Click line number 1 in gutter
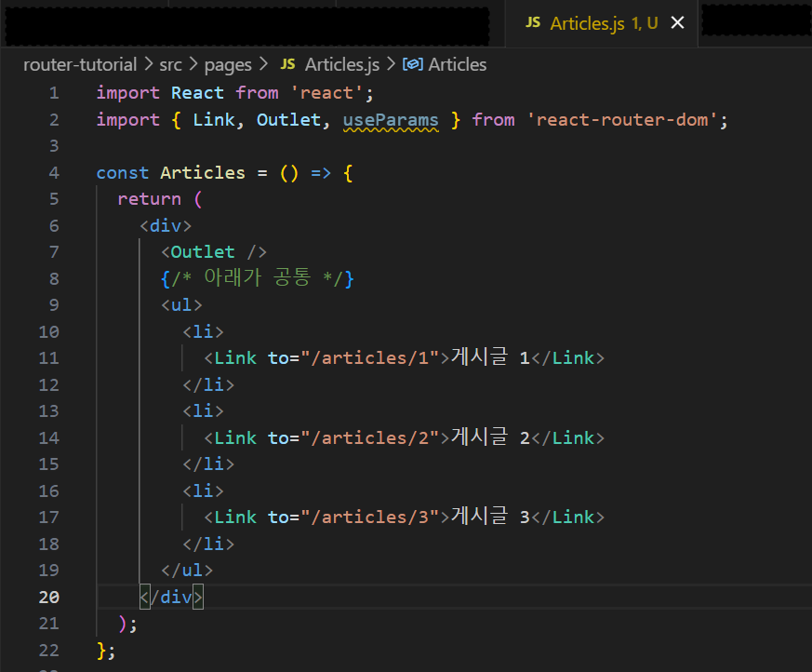This screenshot has width=812, height=672. (54, 93)
